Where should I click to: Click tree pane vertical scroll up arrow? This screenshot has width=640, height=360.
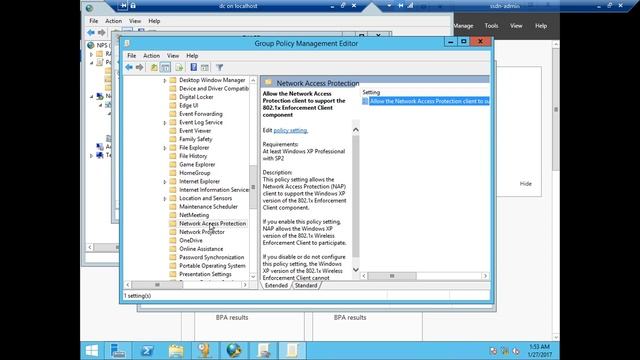[x=253, y=80]
